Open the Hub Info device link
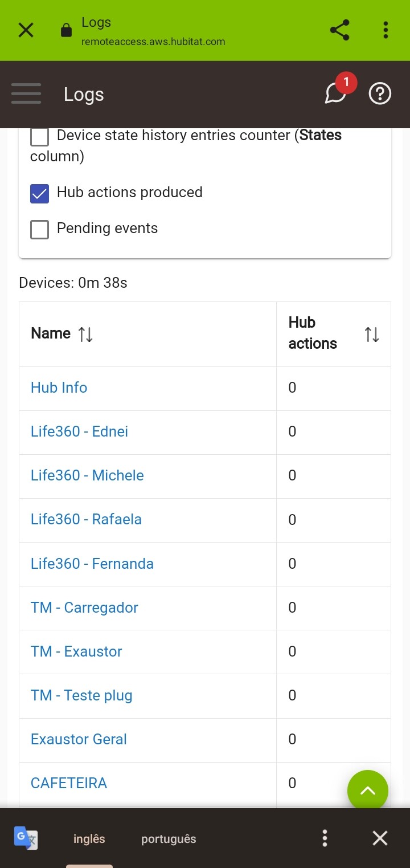This screenshot has width=410, height=868. click(59, 388)
